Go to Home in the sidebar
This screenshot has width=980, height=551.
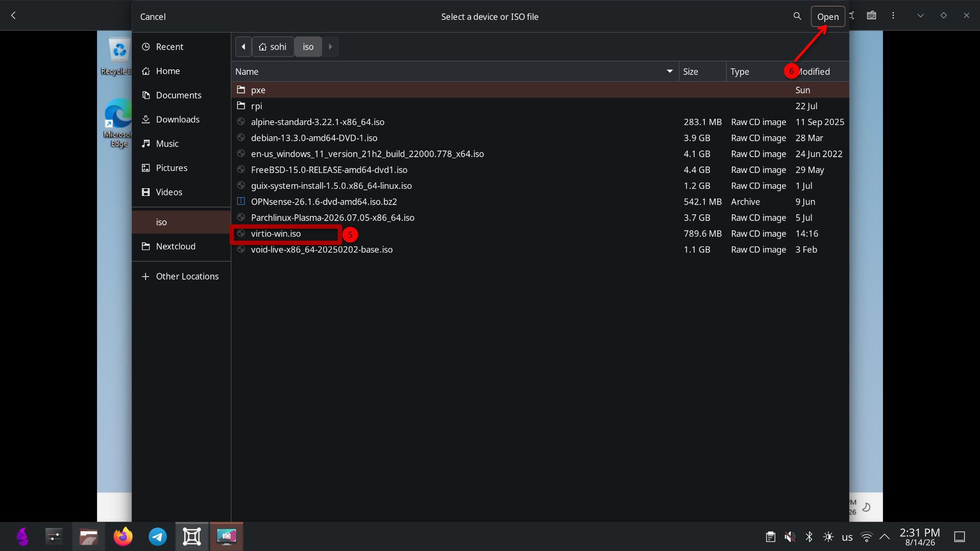pyautogui.click(x=181, y=71)
